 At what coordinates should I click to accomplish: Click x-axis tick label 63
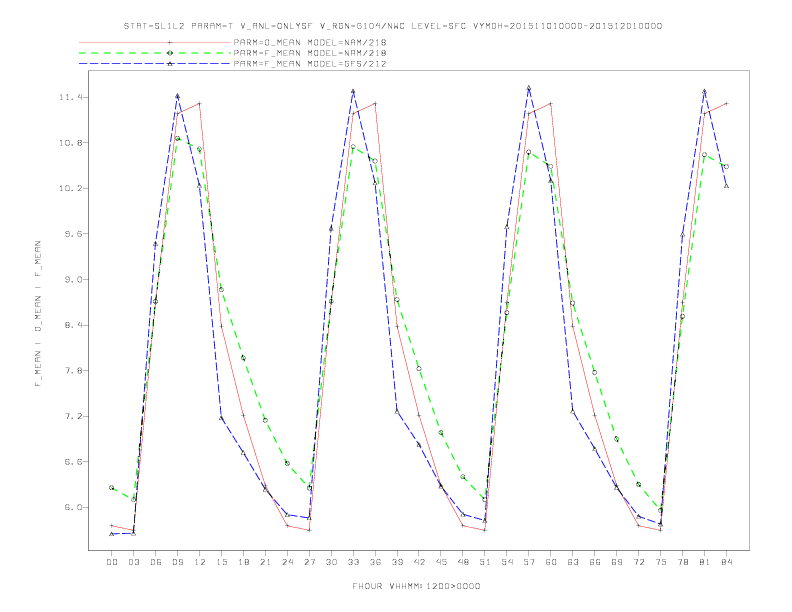573,562
